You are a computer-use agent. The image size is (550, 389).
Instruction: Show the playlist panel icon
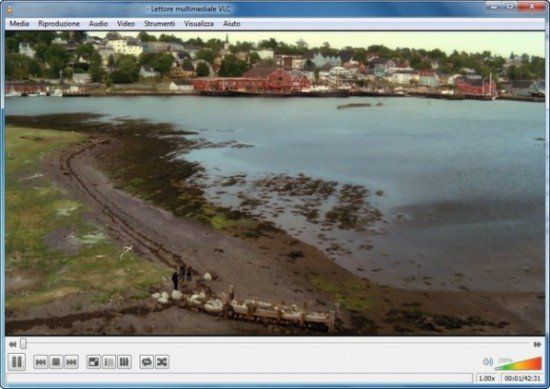point(109,362)
